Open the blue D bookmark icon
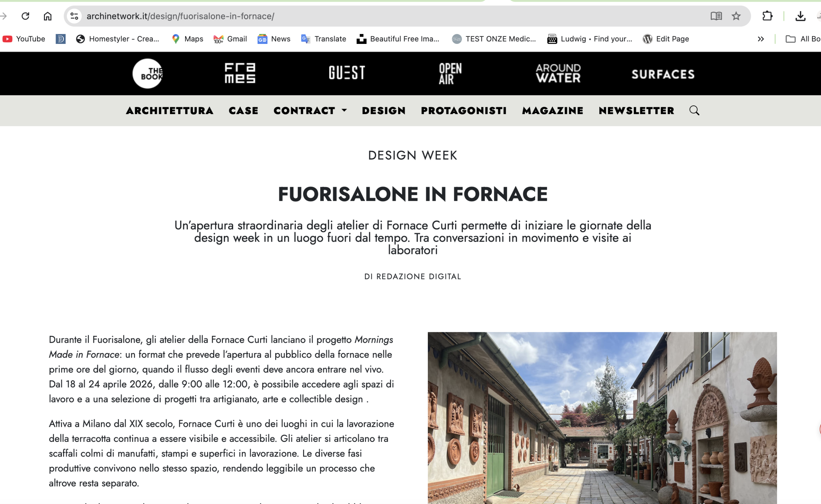 [x=60, y=39]
